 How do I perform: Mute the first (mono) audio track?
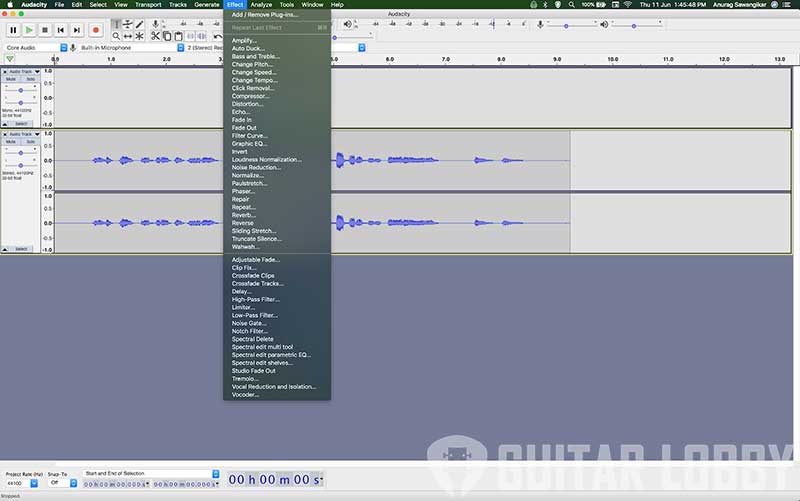(11, 79)
